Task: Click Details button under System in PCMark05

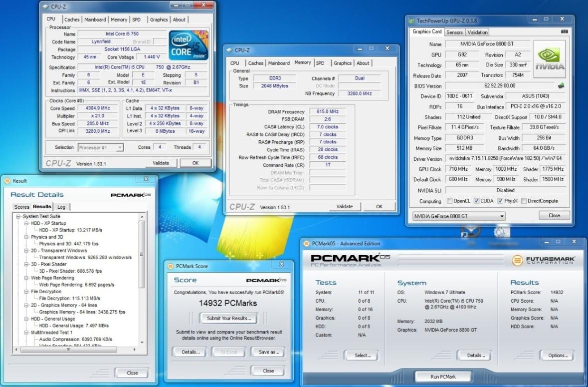Action: (x=476, y=356)
